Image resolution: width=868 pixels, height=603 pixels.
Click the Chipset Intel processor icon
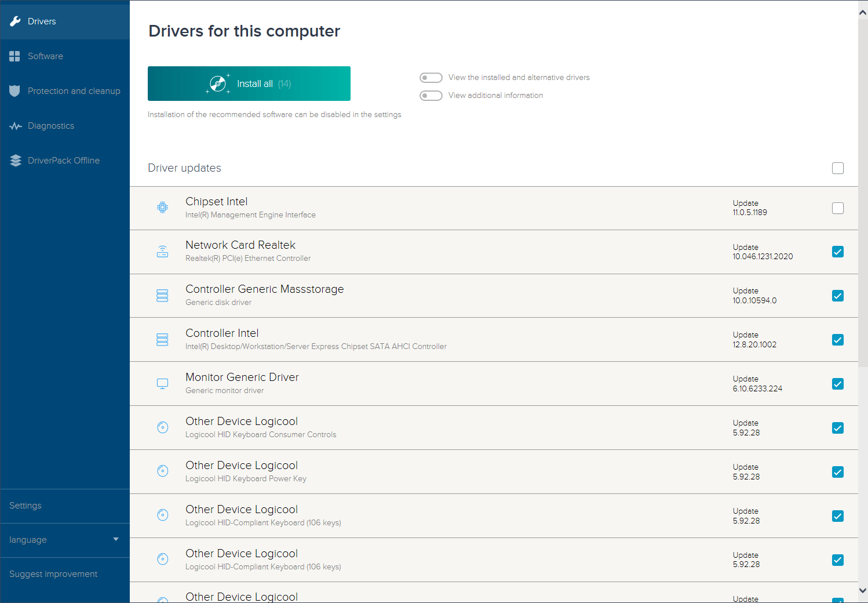(x=162, y=207)
